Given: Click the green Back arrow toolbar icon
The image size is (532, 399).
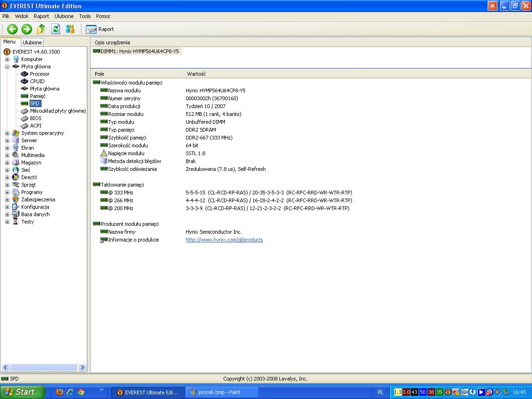Looking at the screenshot, I should [x=12, y=29].
